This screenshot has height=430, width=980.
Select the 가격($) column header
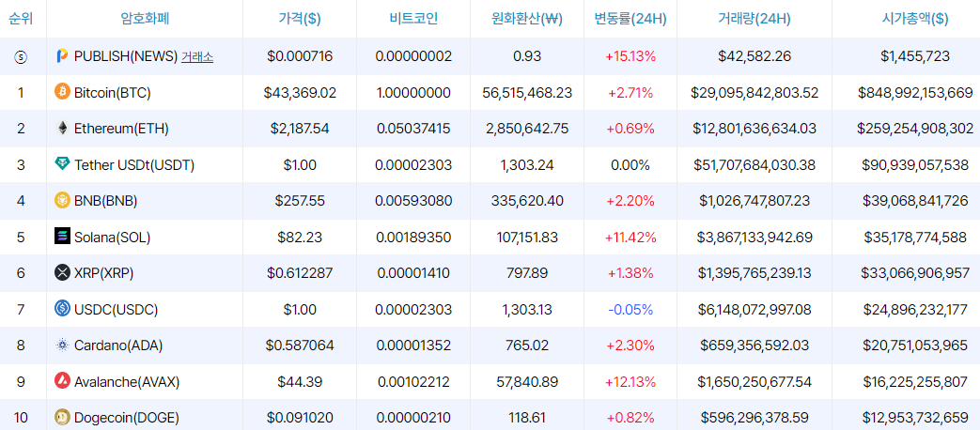tap(300, 19)
